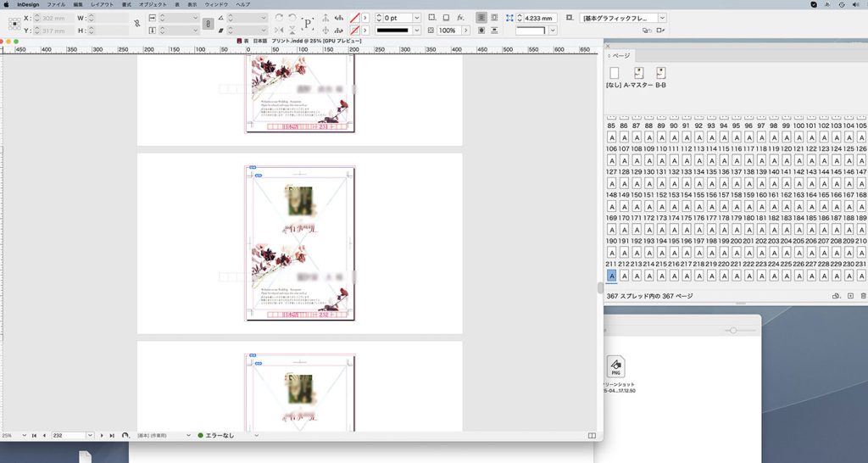Click the frame fitting options icon
Screen dimensions: 868x463
569,19
